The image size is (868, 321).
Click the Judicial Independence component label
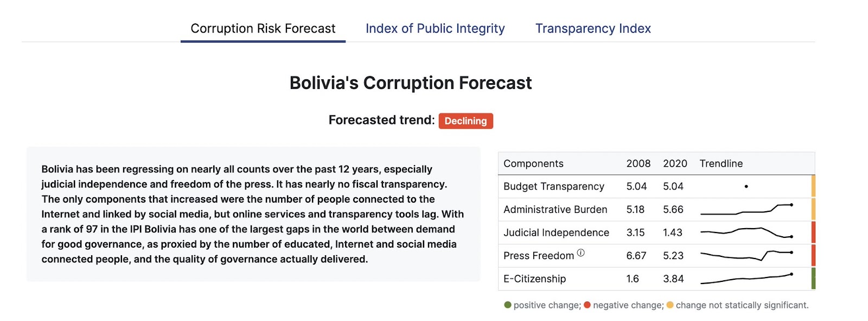pyautogui.click(x=556, y=232)
